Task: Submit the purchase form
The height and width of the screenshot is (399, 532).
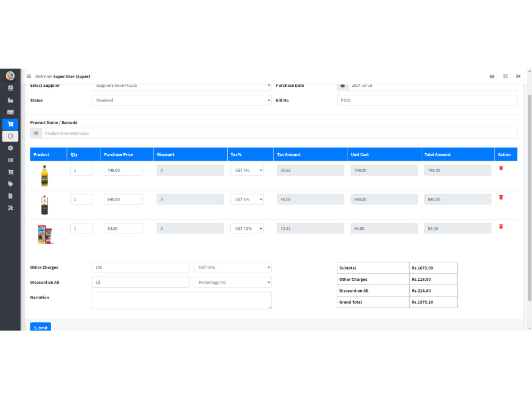Action: tap(40, 327)
